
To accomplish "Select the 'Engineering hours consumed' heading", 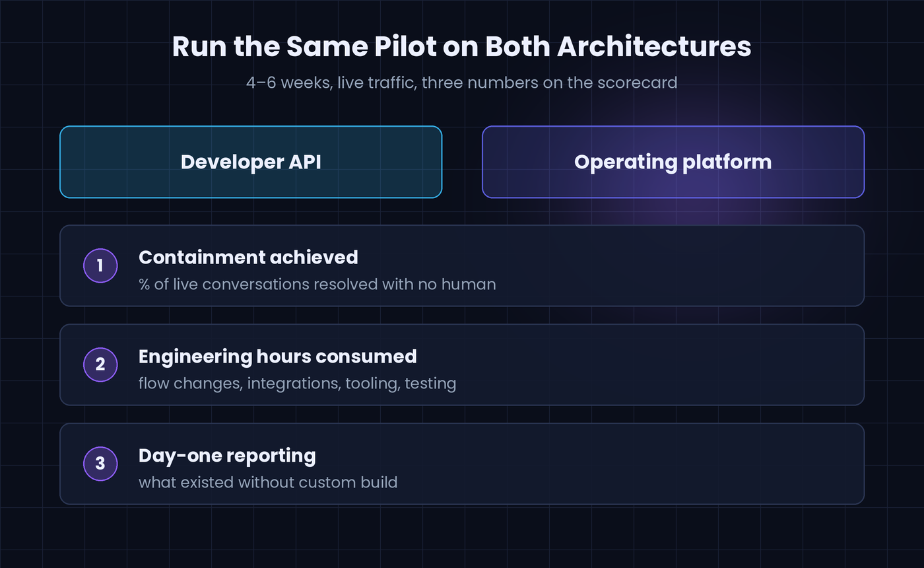I will click(x=277, y=356).
